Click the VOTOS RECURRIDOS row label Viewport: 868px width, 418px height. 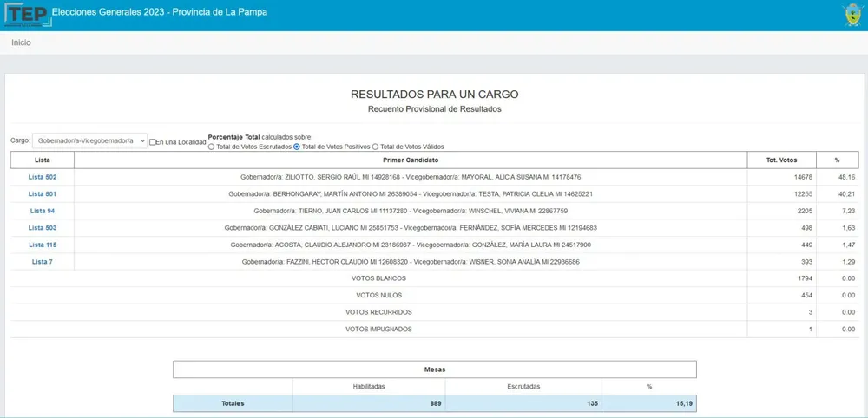pos(378,312)
